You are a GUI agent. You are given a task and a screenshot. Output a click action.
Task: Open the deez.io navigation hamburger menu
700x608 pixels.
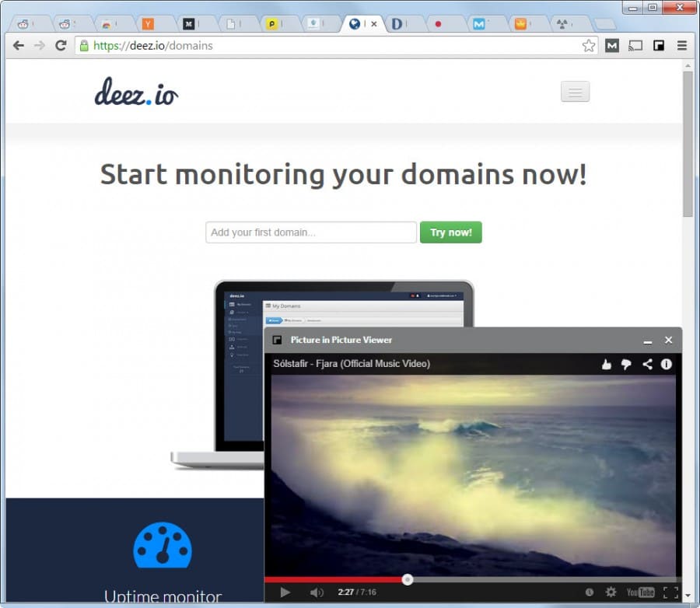[x=575, y=92]
